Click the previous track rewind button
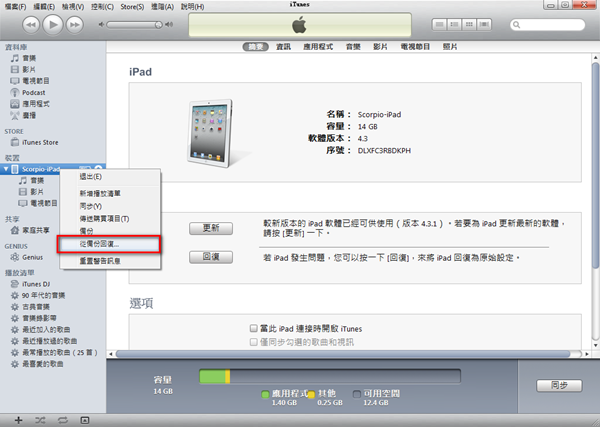Viewport: 600px width, 427px height. click(31, 25)
